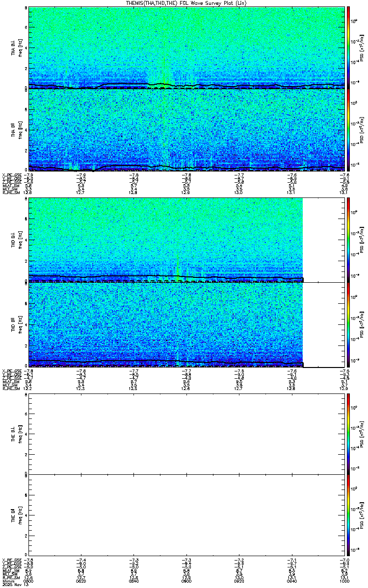Image resolution: width=368 pixels, height=588 pixels.
Task: Click the PSD color bar beside THA B-parallel panel
Action: [x=349, y=130]
